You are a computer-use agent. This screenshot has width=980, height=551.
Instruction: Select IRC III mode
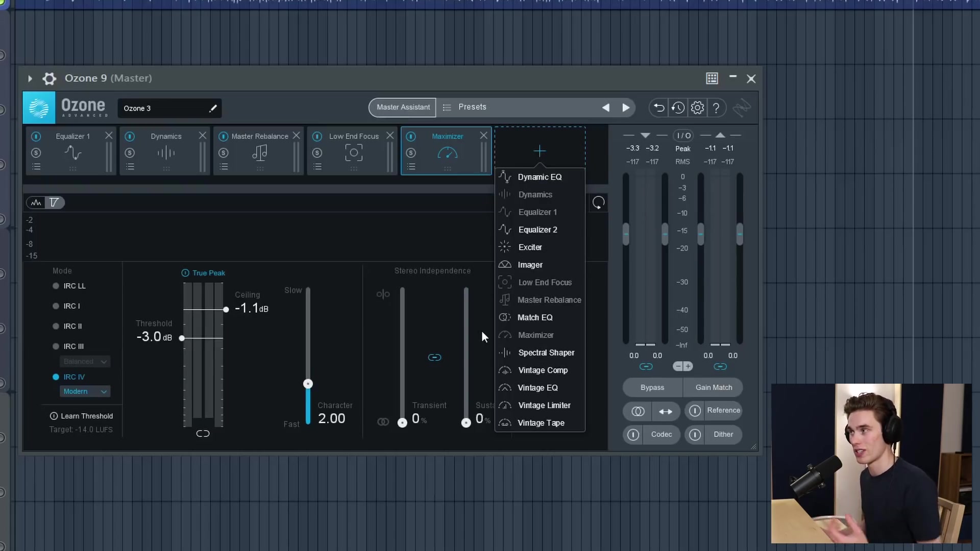(x=68, y=346)
